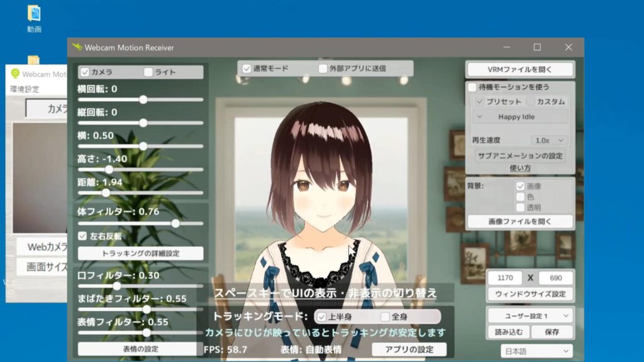
Task: Open 環境設定 menu in background window
Action: (x=24, y=89)
